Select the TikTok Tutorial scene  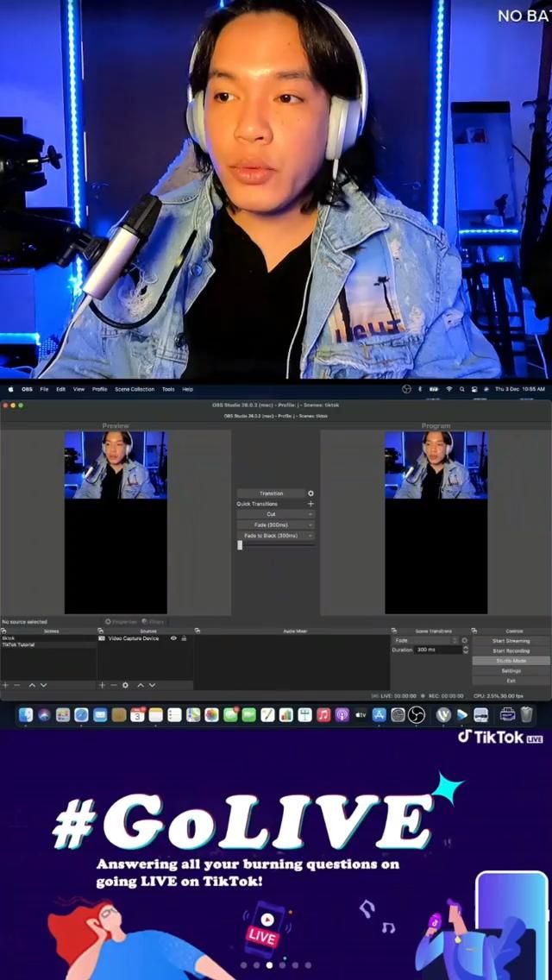point(48,644)
